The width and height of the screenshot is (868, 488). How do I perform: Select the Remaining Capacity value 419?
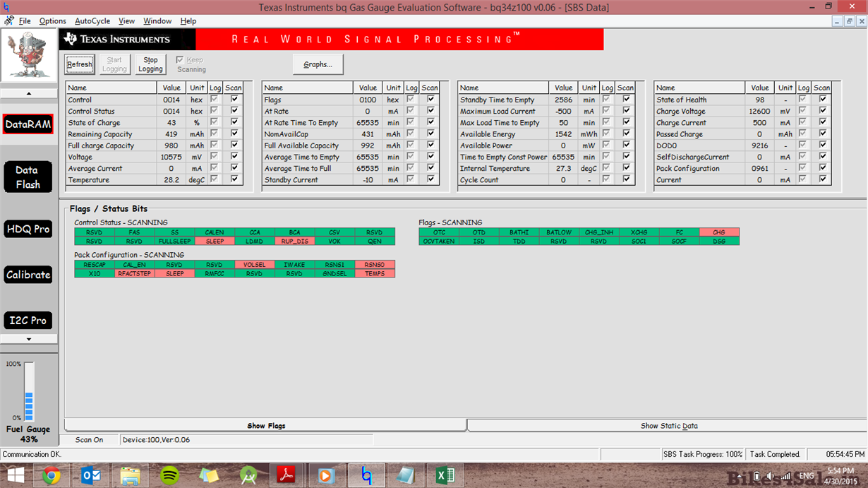click(171, 134)
